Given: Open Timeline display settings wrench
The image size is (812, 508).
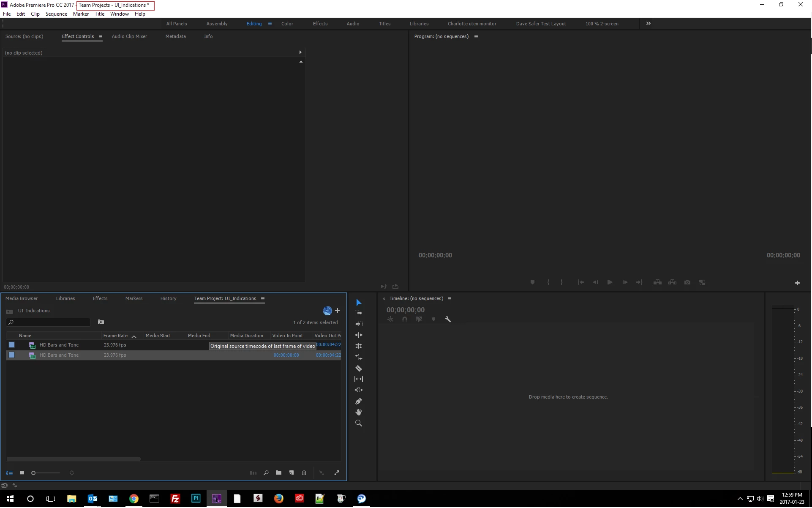Looking at the screenshot, I should click(x=448, y=320).
